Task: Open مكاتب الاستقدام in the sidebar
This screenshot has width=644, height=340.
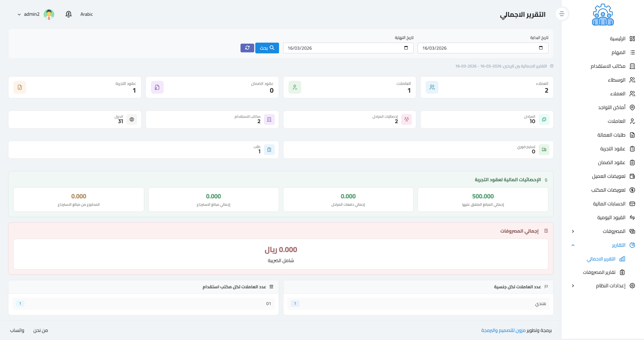Action: [x=608, y=66]
